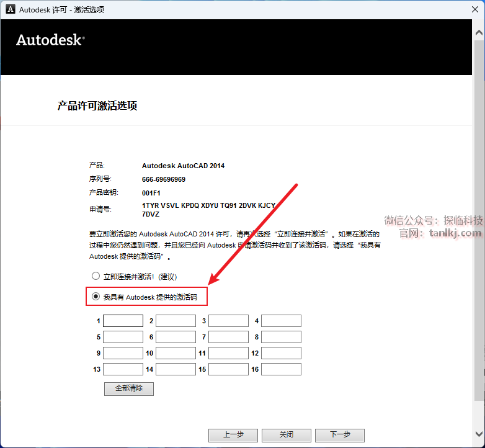This screenshot has height=448, width=485.
Task: Click activation code field 15
Action: pos(229,369)
